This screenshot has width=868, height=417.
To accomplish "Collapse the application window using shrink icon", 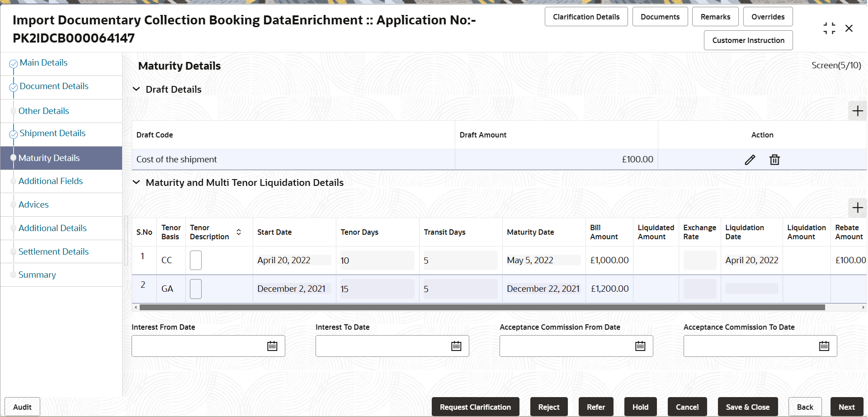I will (x=829, y=28).
